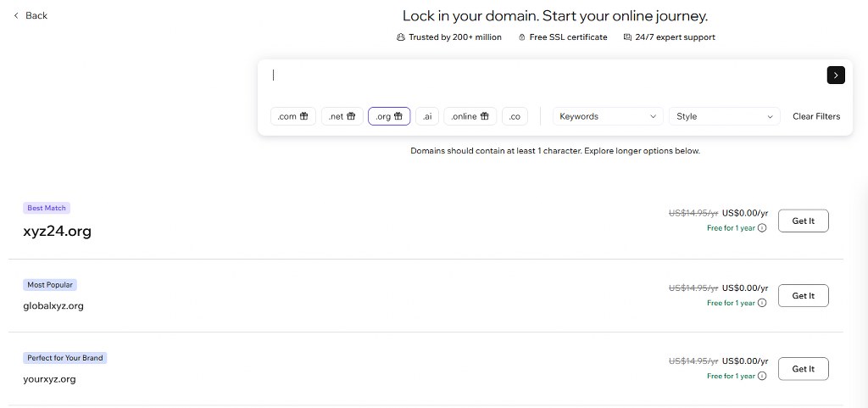
Task: Click 'Free for 1 year' under globalxyz.org price
Action: tap(731, 303)
